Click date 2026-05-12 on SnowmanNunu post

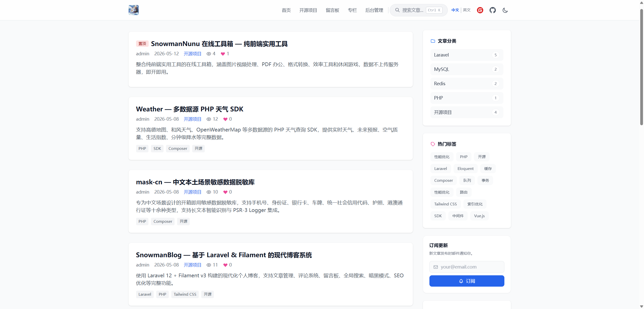(166, 54)
